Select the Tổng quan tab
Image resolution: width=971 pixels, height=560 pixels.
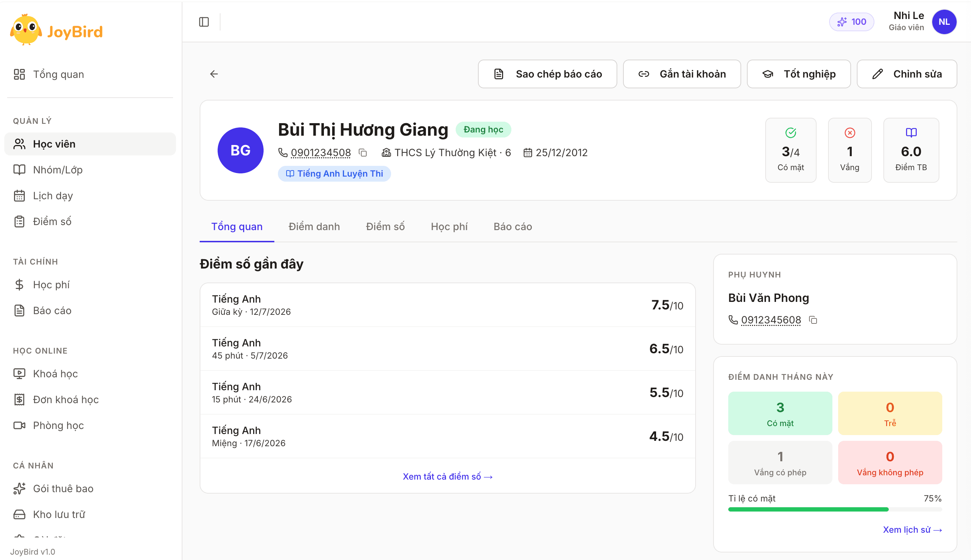point(237,227)
